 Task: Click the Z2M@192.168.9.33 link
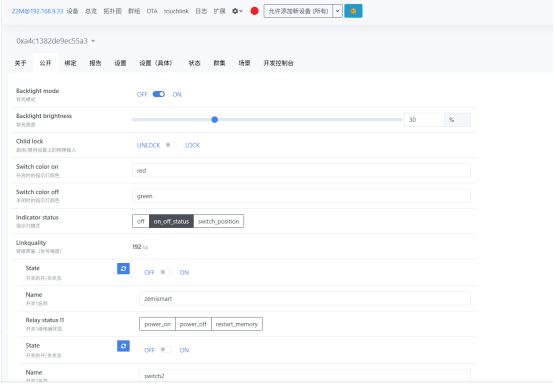pyautogui.click(x=37, y=11)
